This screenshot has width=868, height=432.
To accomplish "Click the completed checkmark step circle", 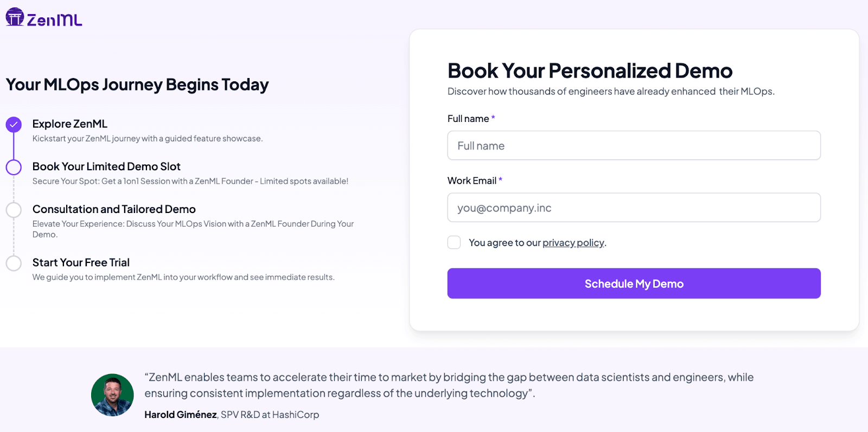I will [14, 125].
